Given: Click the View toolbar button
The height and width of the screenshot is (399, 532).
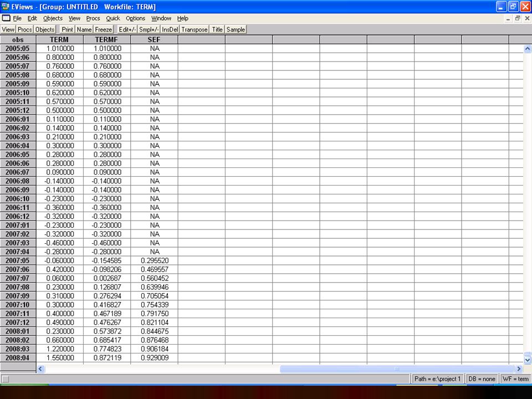Looking at the screenshot, I should pos(8,29).
